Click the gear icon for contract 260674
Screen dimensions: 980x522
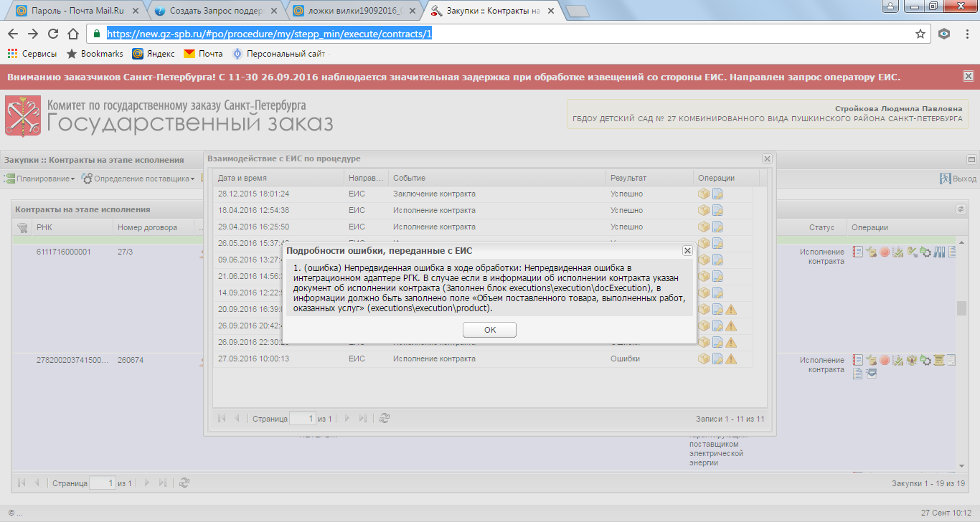[x=925, y=360]
